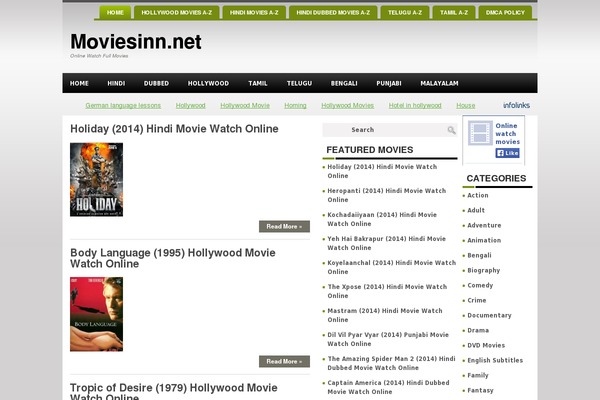Click Read More under Holiday post

284,226
